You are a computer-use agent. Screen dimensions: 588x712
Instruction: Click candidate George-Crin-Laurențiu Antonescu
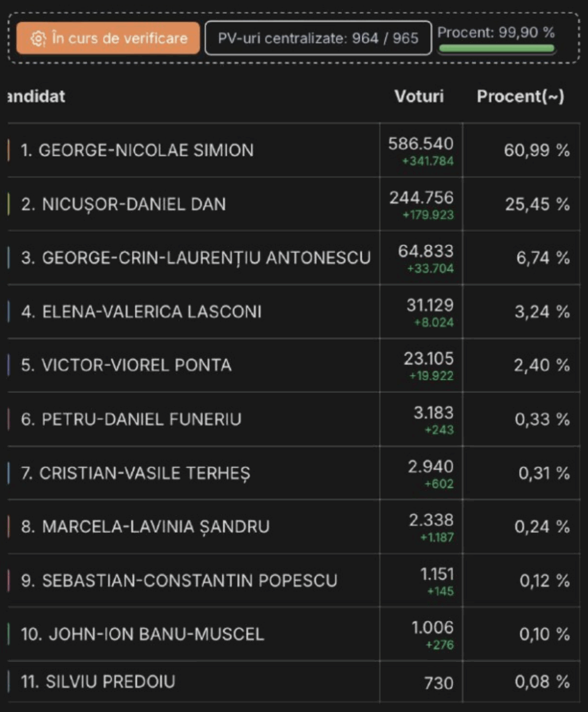[x=196, y=258]
